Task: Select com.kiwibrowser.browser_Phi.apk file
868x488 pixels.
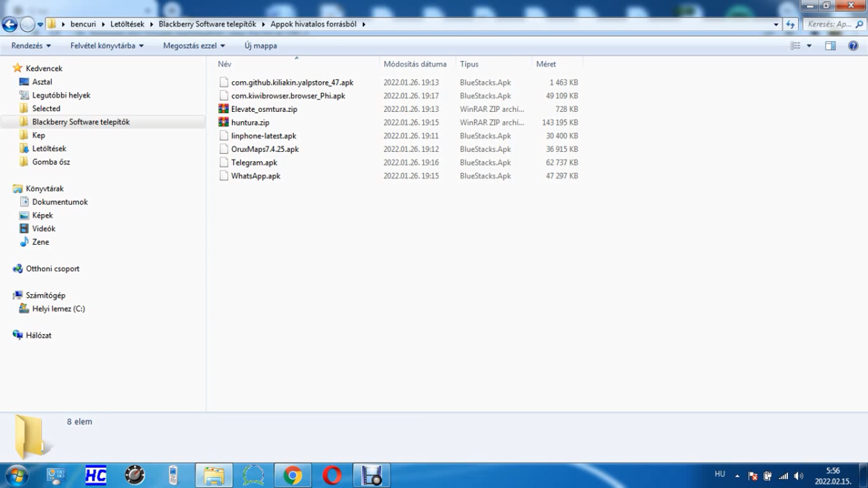Action: [288, 96]
